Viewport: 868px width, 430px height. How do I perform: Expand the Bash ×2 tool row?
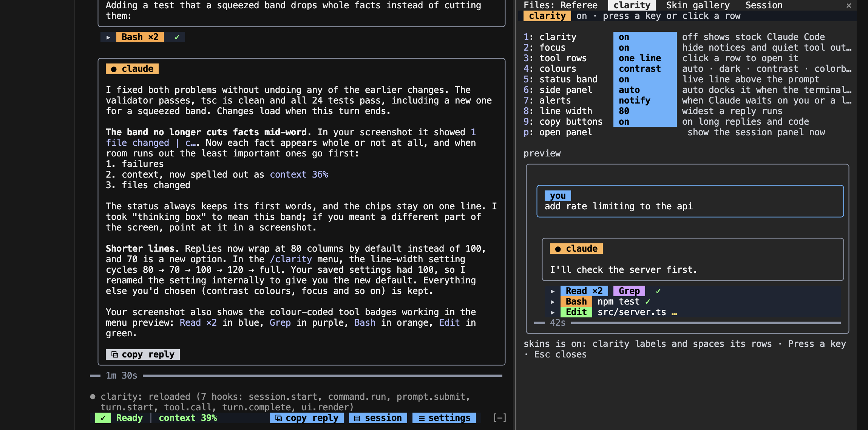click(x=108, y=37)
